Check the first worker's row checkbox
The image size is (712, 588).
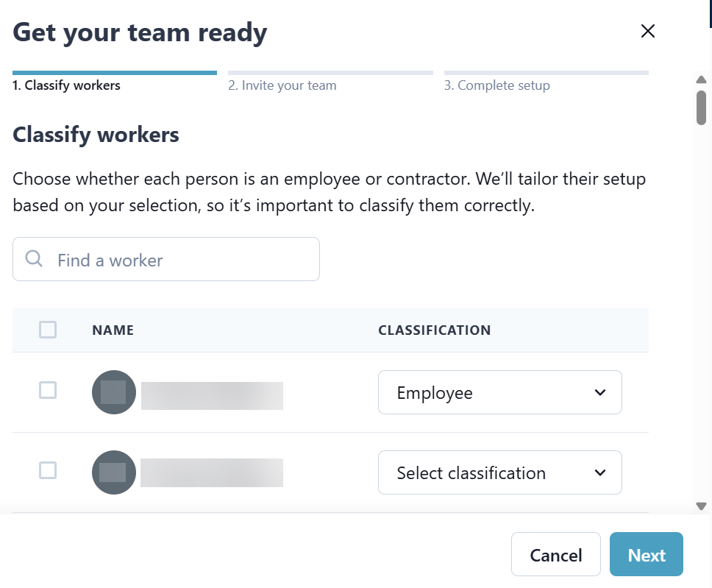tap(48, 391)
